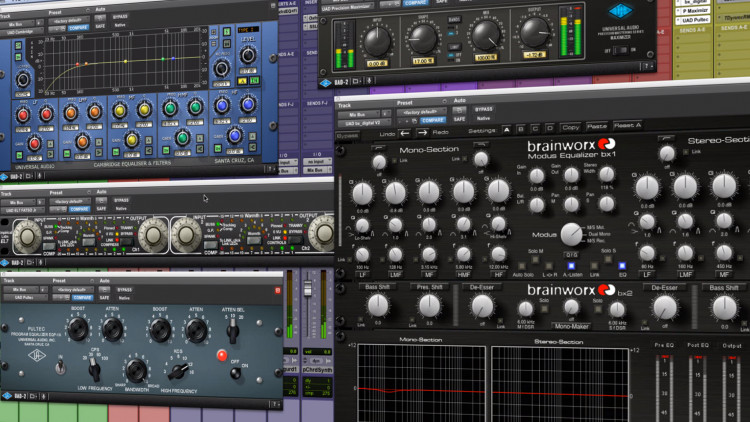Click the Fatso Ch2 Input knob
Image resolution: width=750 pixels, height=422 pixels.
click(x=186, y=235)
